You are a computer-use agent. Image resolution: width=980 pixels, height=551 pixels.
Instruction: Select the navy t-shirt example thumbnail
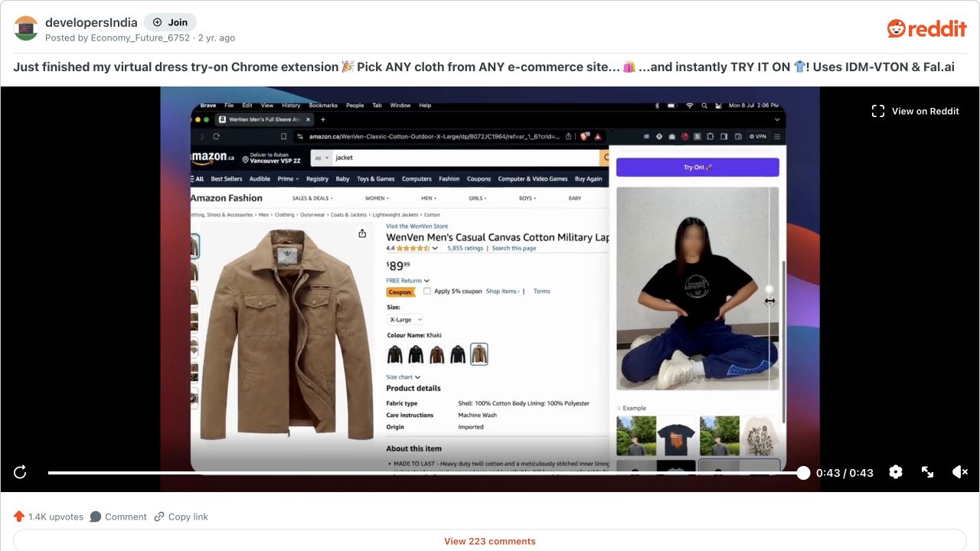[x=677, y=436]
